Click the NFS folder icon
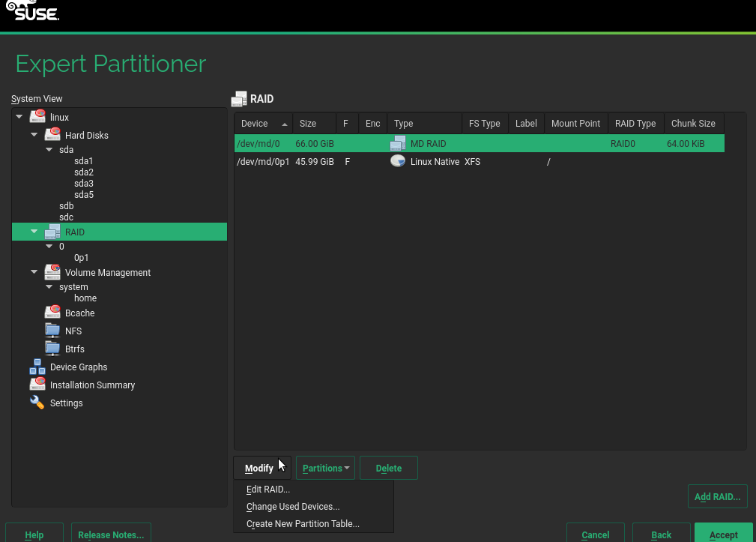The width and height of the screenshot is (756, 542). coord(52,331)
